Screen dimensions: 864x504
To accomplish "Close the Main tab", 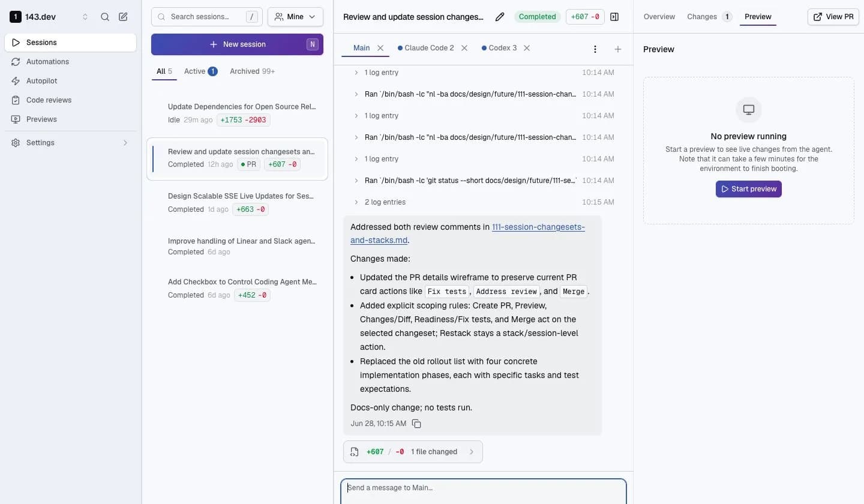I will point(380,48).
